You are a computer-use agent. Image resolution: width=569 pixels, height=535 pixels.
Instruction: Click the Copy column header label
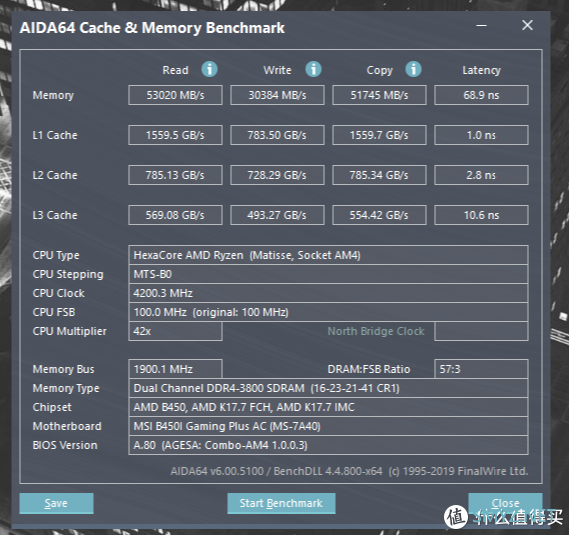[380, 70]
